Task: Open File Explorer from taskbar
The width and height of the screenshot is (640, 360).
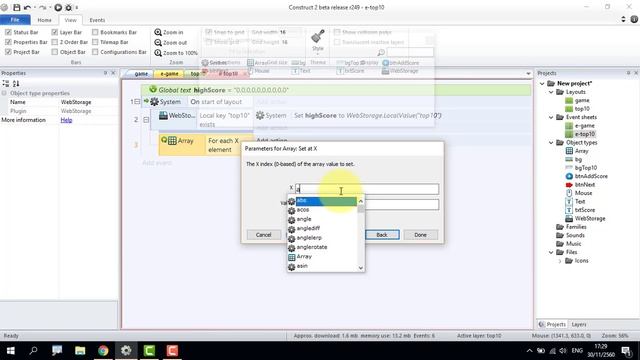Action: coord(80,351)
